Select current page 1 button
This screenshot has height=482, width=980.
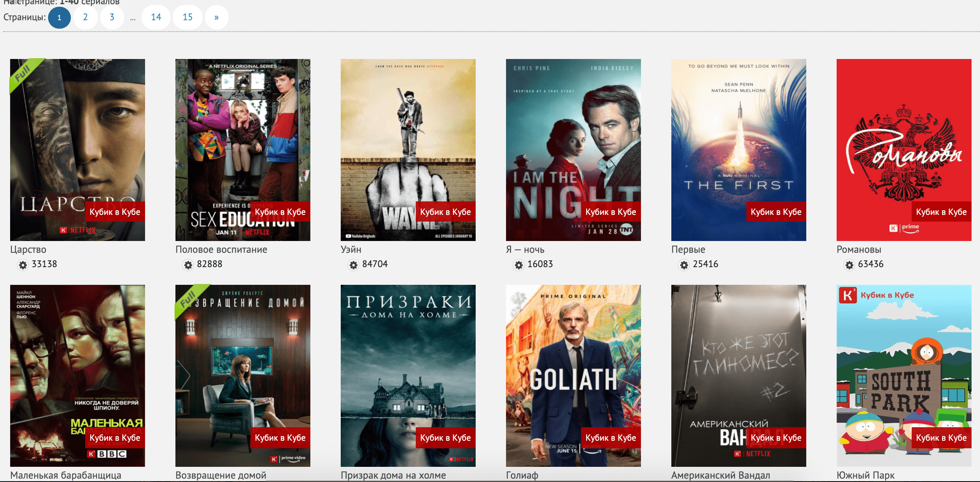tap(59, 18)
